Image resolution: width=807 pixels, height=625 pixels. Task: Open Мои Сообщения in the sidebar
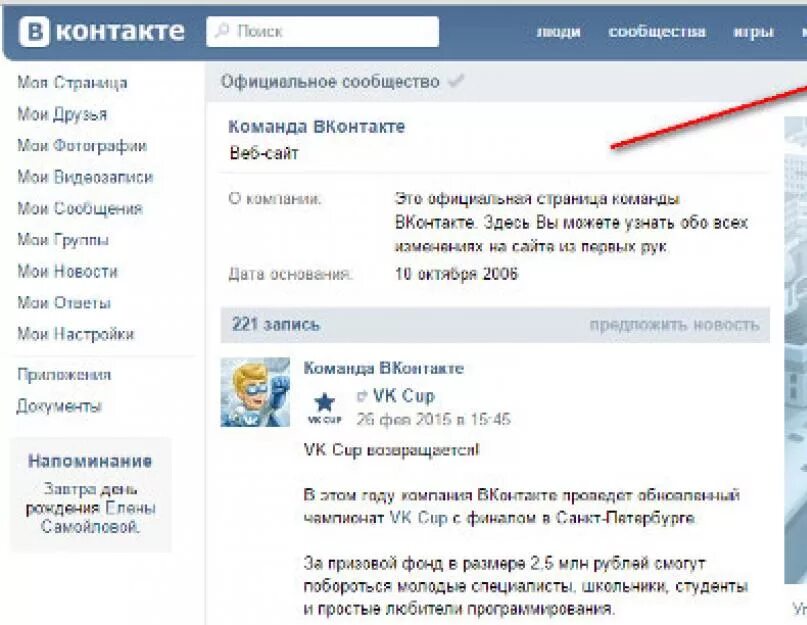[x=80, y=209]
